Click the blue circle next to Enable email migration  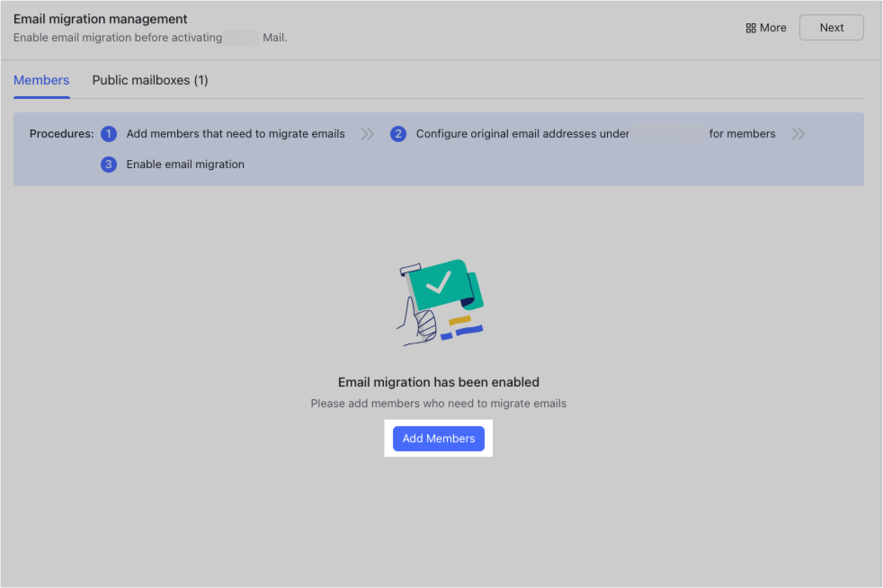coord(109,164)
